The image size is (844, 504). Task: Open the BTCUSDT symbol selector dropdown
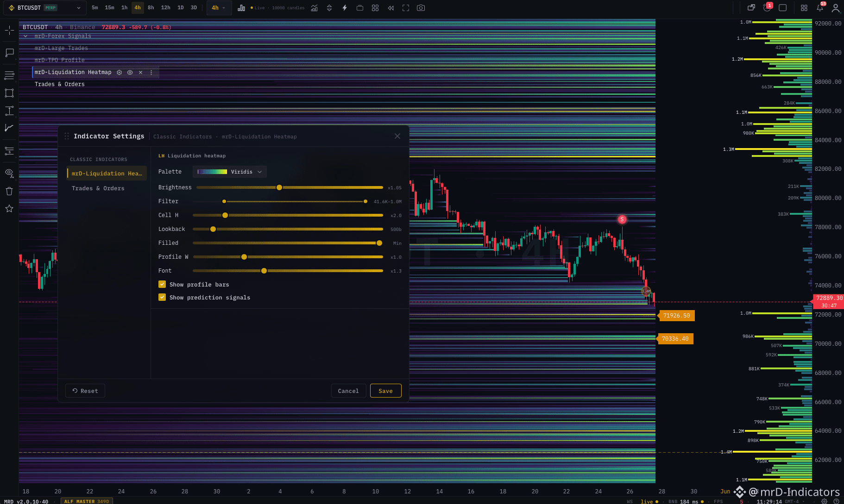coord(45,8)
